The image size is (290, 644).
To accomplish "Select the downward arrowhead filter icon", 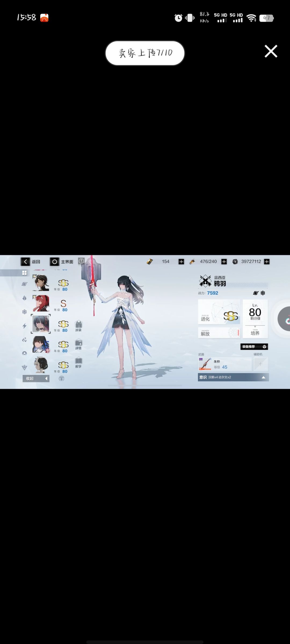I will 24,368.
